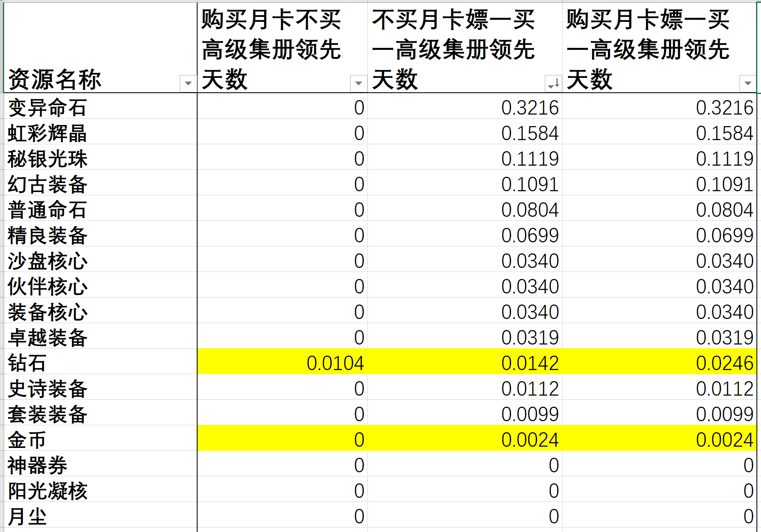Select the 卓越装备 cell
This screenshot has width=761, height=532.
101,336
